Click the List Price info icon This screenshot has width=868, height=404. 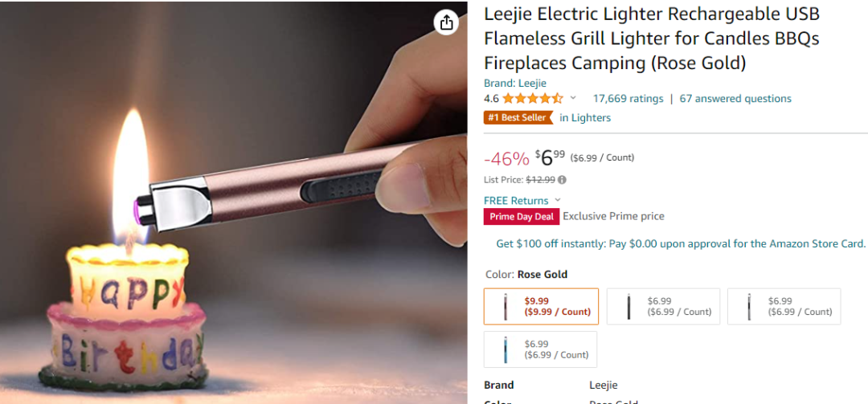pyautogui.click(x=562, y=180)
